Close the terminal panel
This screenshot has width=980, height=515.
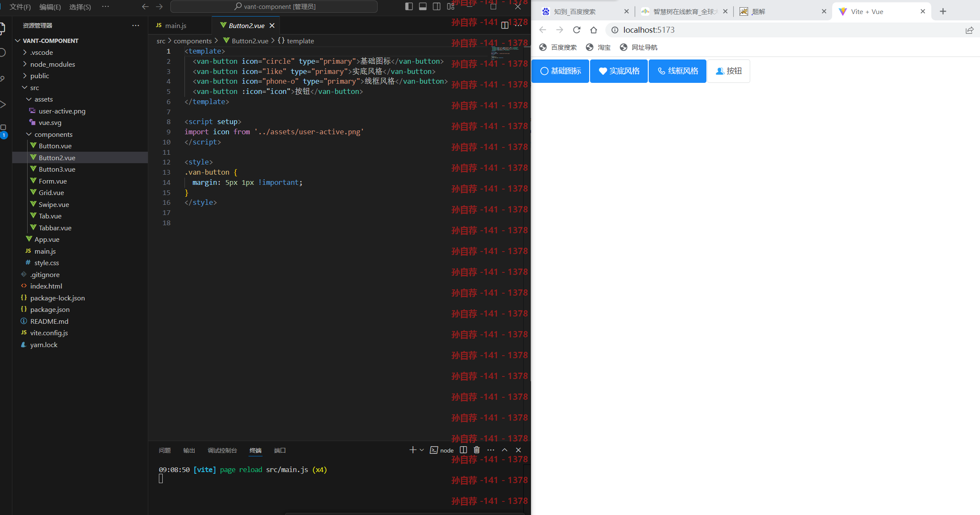(x=518, y=450)
